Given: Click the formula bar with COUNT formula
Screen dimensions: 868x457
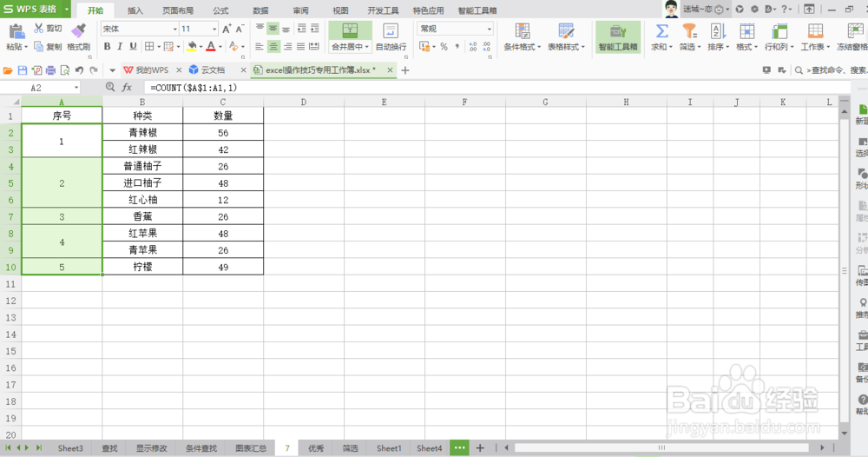Looking at the screenshot, I should [496, 88].
